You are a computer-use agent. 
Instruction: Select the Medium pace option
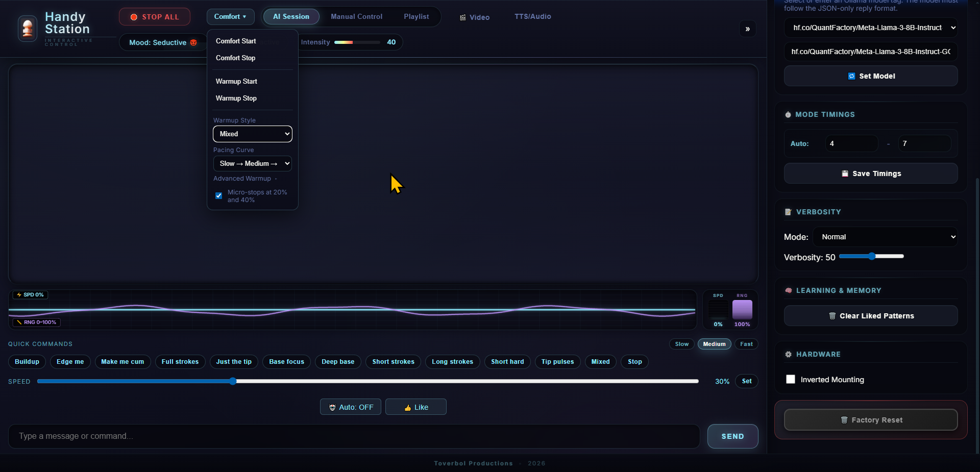pyautogui.click(x=714, y=344)
